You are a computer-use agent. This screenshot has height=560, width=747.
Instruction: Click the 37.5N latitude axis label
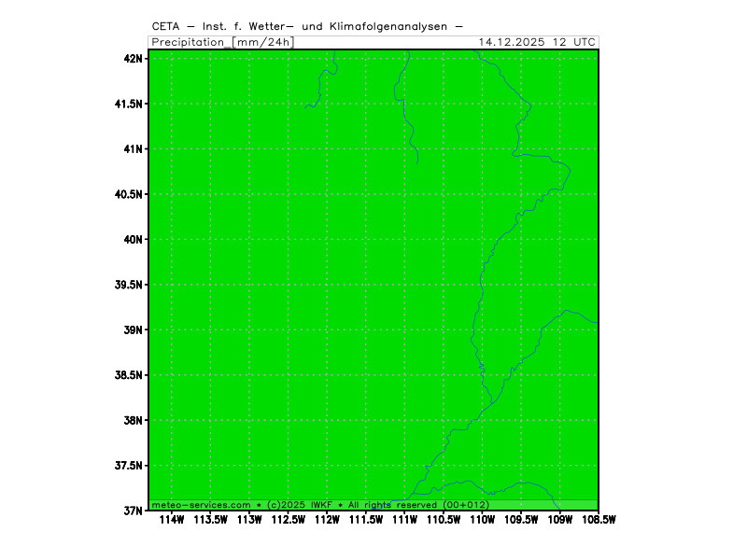[x=129, y=466]
